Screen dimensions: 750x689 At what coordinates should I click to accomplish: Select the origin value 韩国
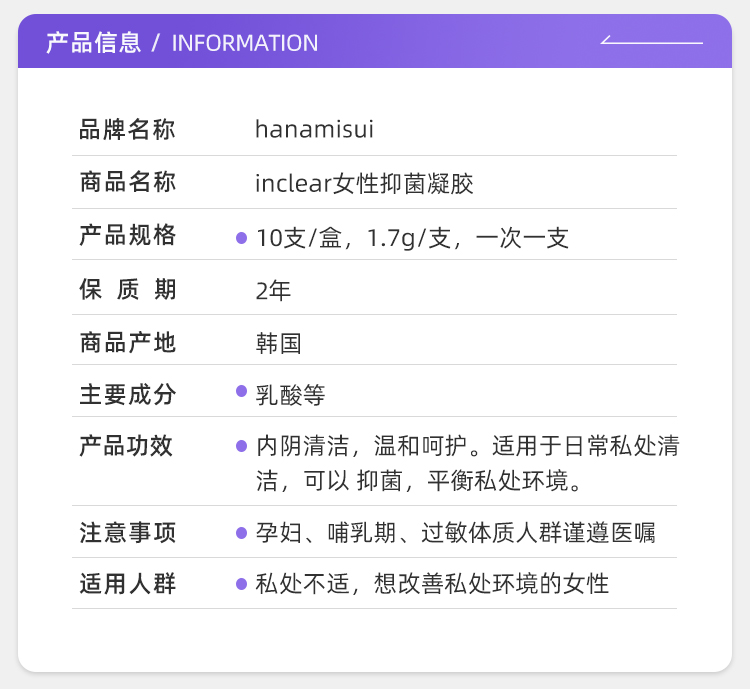[x=278, y=344]
